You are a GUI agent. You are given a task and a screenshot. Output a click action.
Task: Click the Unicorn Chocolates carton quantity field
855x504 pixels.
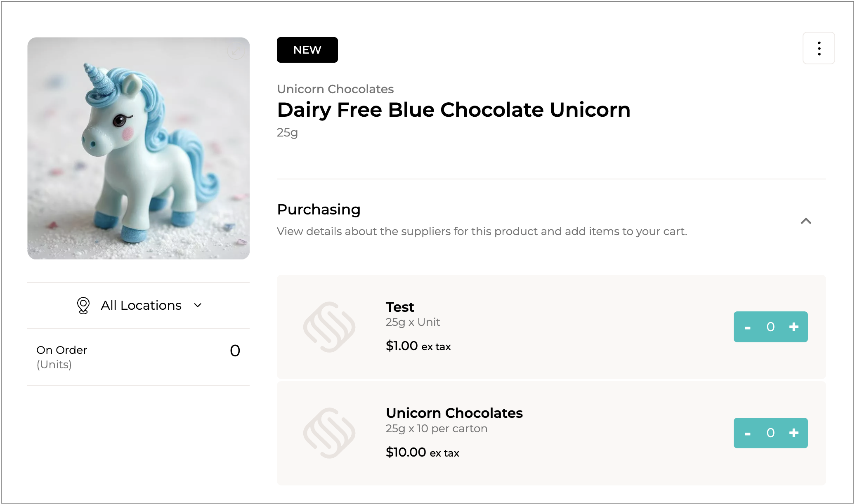click(x=770, y=433)
